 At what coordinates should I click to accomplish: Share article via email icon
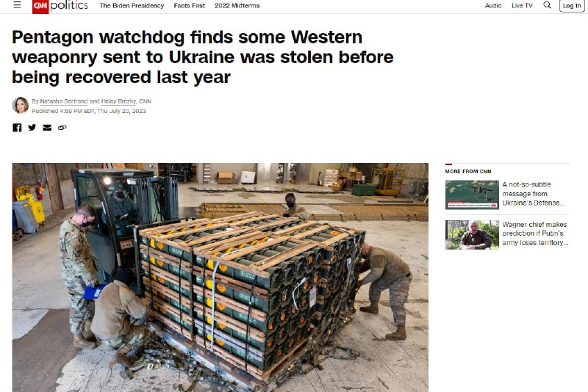click(47, 128)
